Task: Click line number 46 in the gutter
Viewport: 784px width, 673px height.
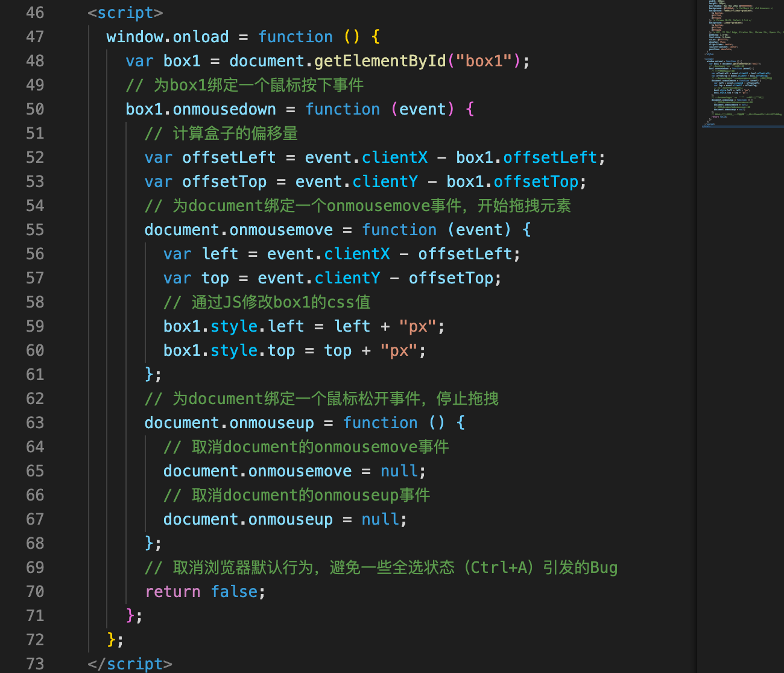Action: 35,13
